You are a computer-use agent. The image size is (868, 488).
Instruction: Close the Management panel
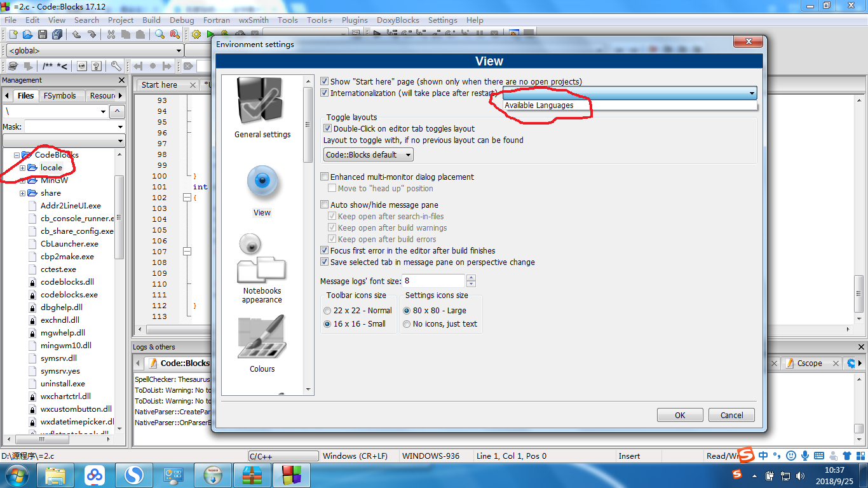point(122,80)
